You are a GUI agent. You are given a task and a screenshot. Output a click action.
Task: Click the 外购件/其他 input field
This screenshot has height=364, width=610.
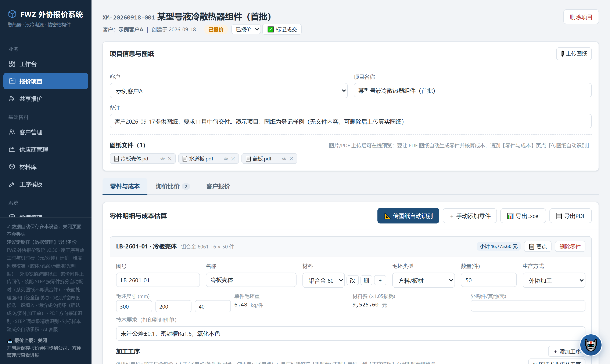pyautogui.click(x=528, y=306)
